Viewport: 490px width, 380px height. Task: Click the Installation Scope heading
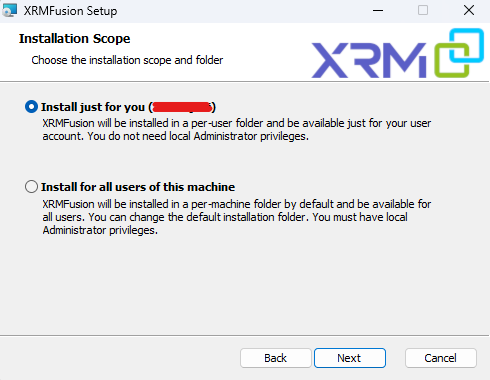pos(75,39)
